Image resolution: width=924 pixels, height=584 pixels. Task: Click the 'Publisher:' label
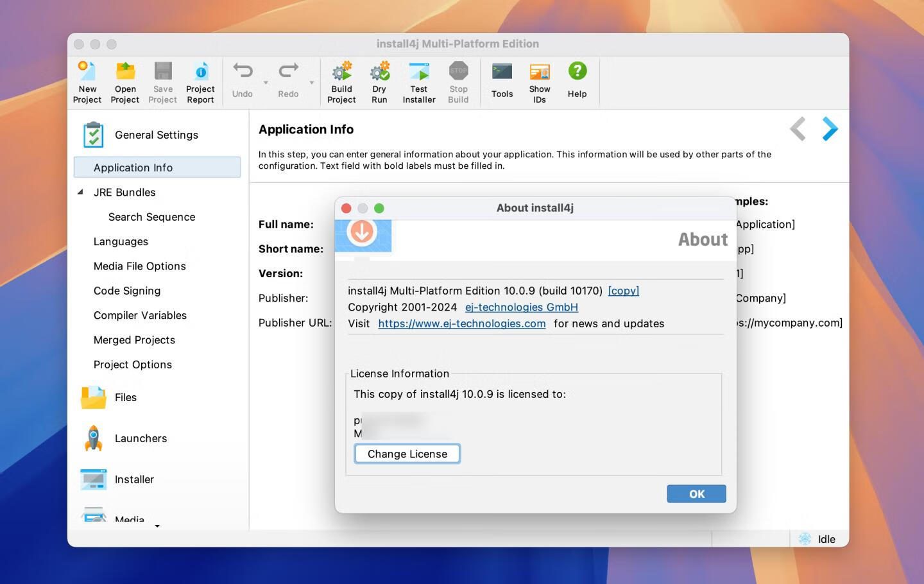coord(283,298)
